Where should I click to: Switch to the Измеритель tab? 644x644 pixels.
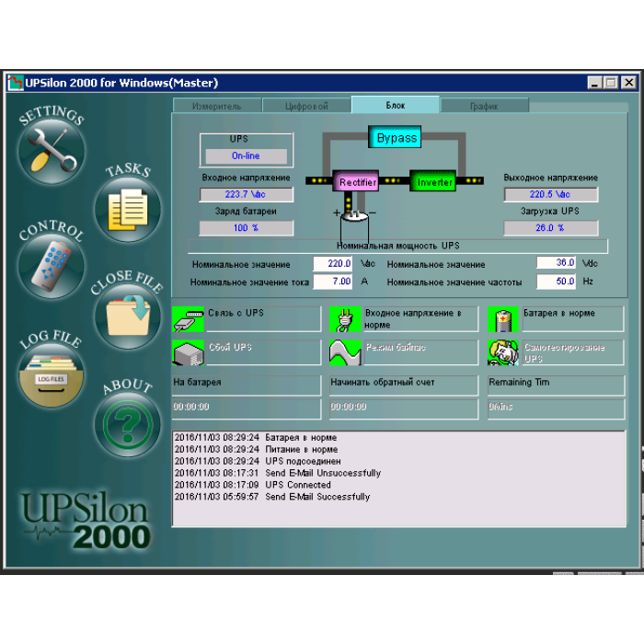pyautogui.click(x=217, y=107)
